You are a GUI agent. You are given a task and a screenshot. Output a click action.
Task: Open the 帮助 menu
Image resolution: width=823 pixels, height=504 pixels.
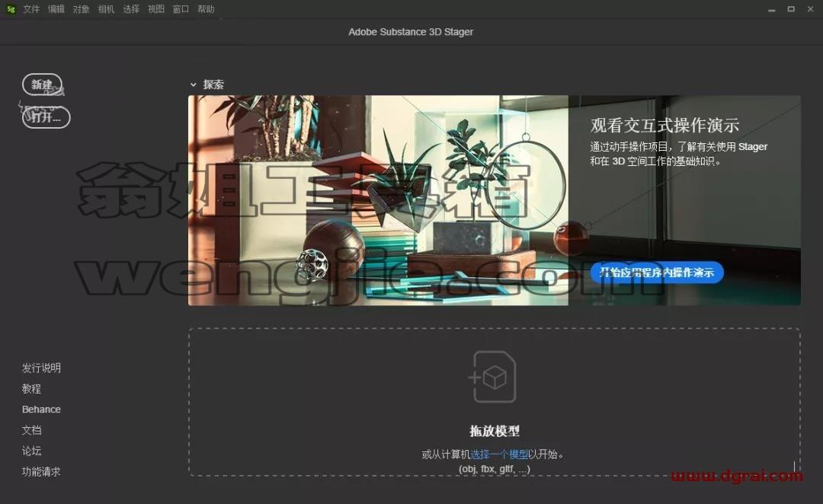click(x=206, y=9)
